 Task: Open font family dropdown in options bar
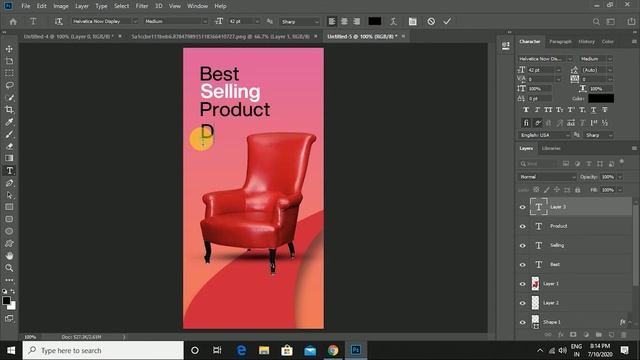[x=135, y=21]
